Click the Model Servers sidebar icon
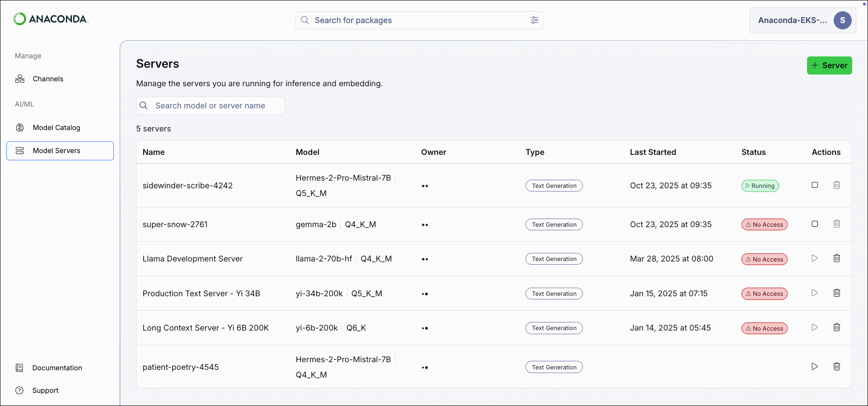Viewport: 868px width, 406px height. point(20,151)
